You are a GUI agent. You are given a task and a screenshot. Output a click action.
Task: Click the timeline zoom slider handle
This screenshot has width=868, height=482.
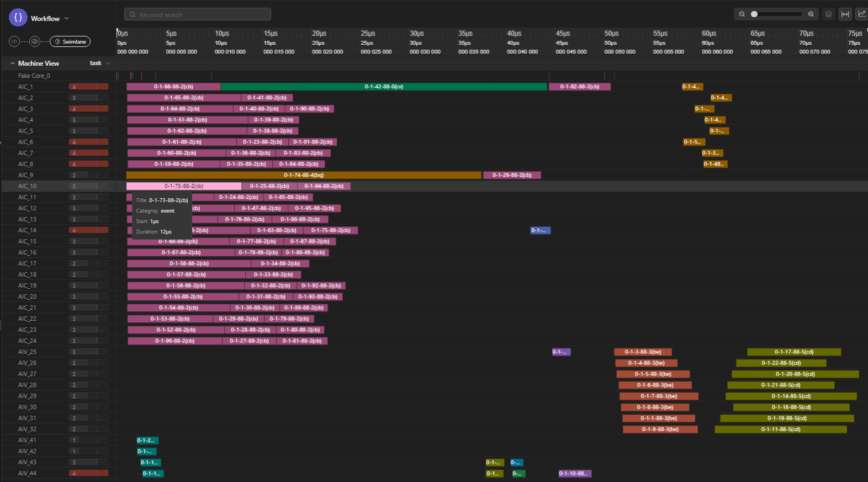point(754,14)
